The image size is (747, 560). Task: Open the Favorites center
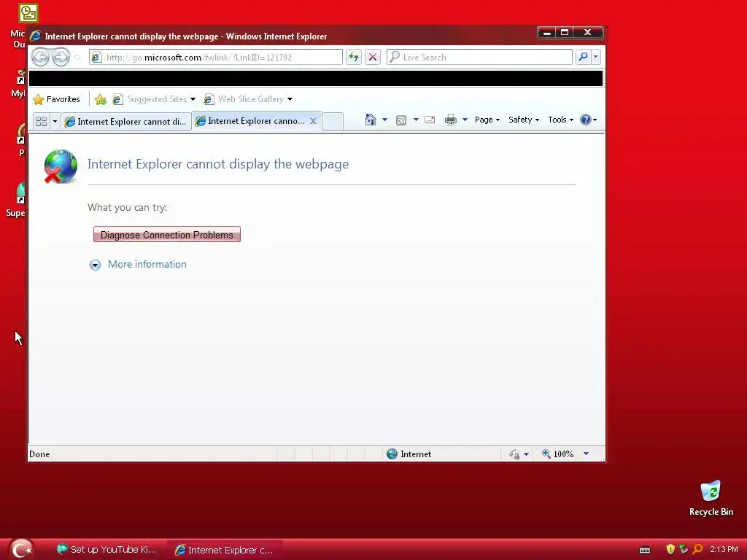pyautogui.click(x=56, y=99)
